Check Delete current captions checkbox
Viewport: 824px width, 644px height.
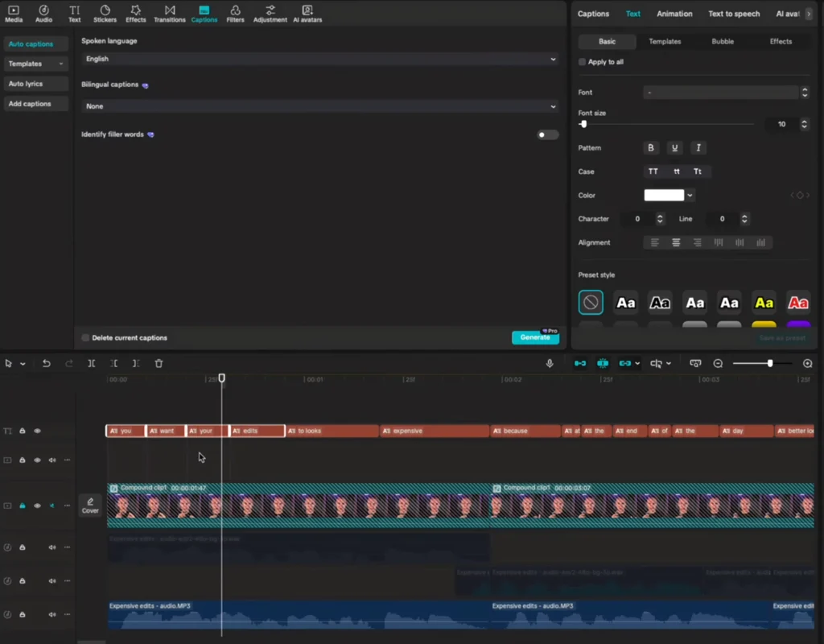pyautogui.click(x=86, y=338)
